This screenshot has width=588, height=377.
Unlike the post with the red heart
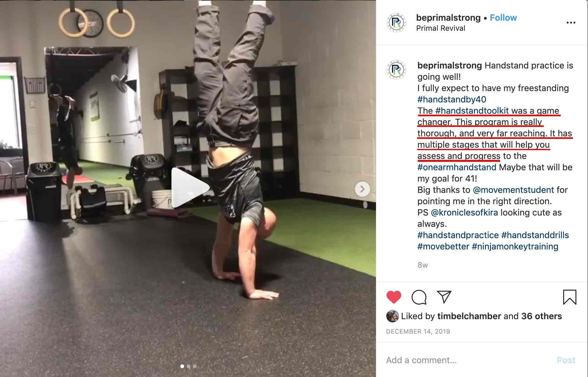(x=394, y=297)
